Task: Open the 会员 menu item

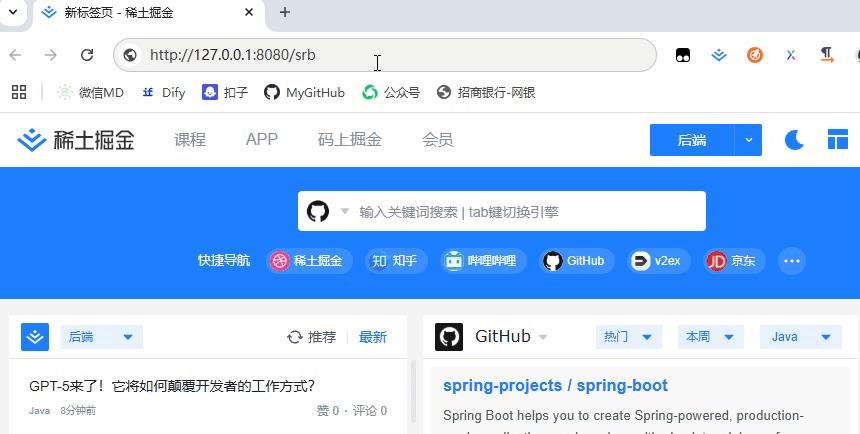Action: 438,140
